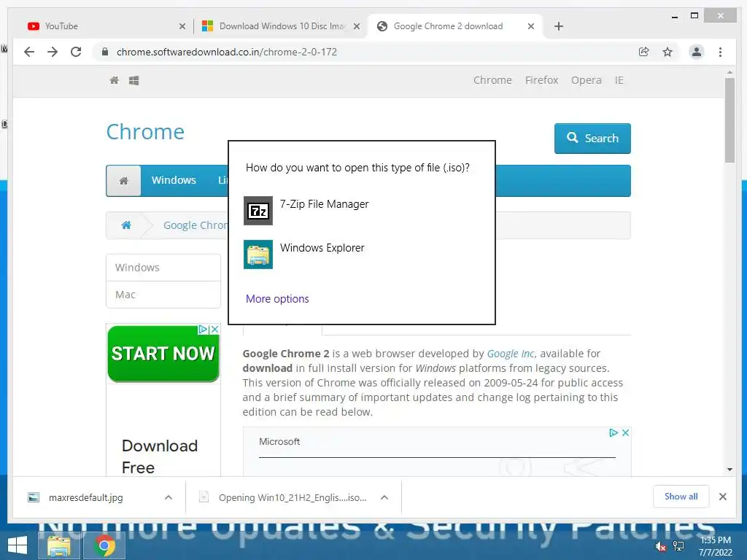Click the breadcrumb home icon
Viewport: 747px width, 560px height.
[126, 225]
